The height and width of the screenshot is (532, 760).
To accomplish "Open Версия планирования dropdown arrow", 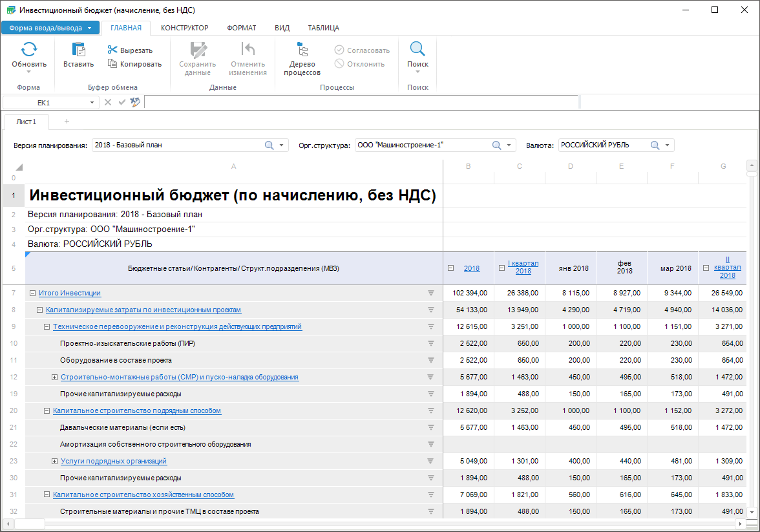I will point(282,145).
